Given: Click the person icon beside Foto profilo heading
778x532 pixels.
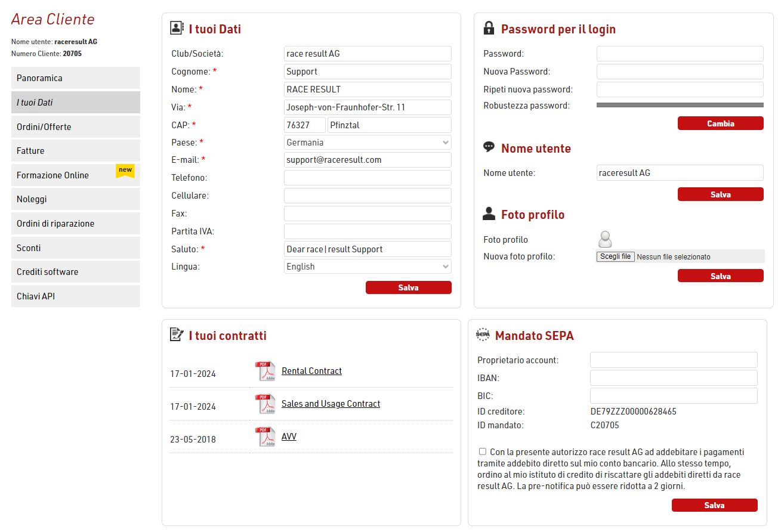Looking at the screenshot, I should point(489,214).
